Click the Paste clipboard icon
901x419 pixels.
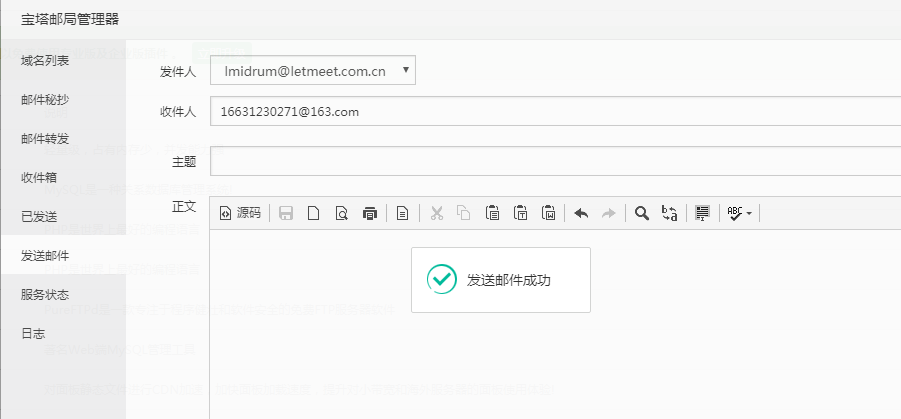tap(492, 213)
